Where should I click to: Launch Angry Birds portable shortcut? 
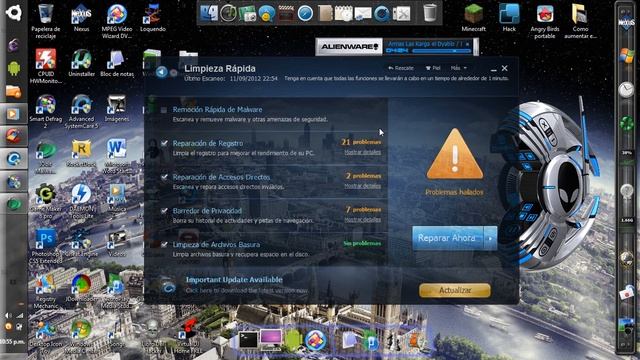(x=544, y=21)
